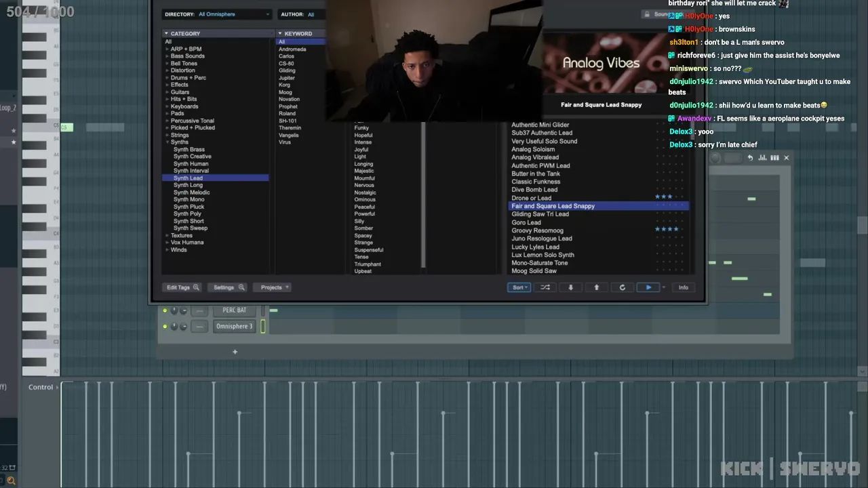Screen dimensions: 868x488
Task: Mute the PERC BAT channel
Action: (165, 310)
